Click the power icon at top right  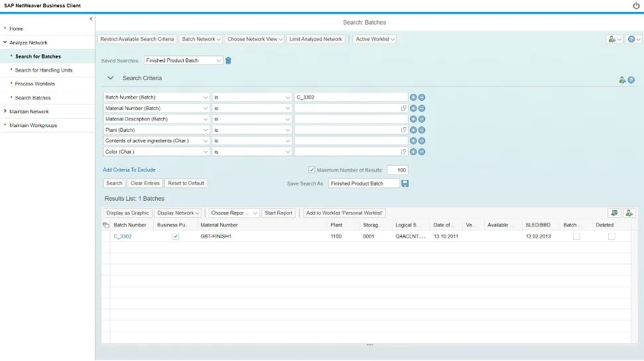[x=636, y=5]
